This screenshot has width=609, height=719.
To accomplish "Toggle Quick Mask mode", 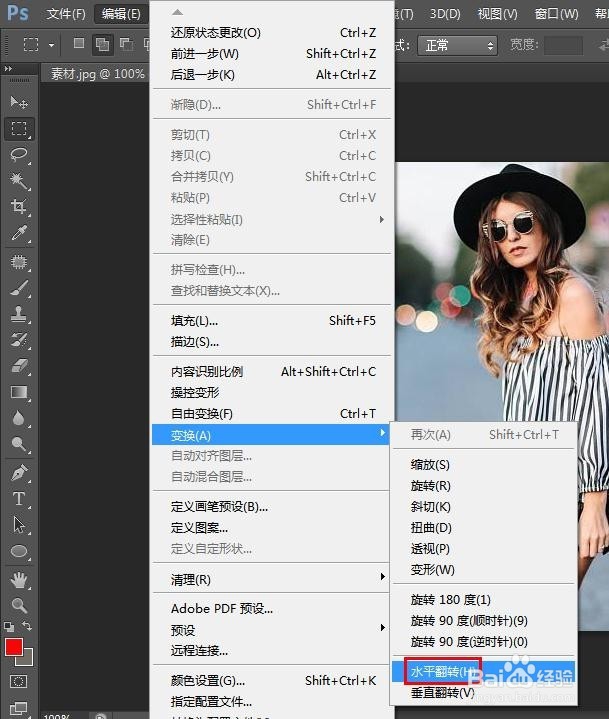I will click(x=18, y=681).
